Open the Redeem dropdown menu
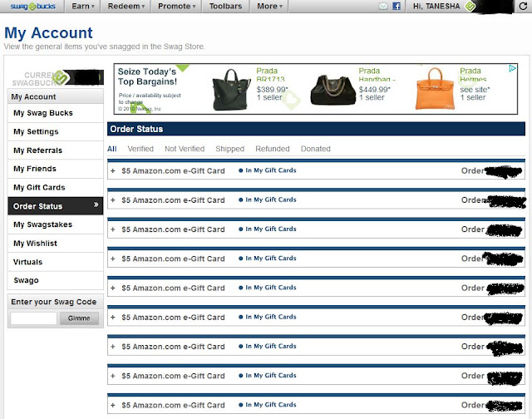 coord(126,6)
